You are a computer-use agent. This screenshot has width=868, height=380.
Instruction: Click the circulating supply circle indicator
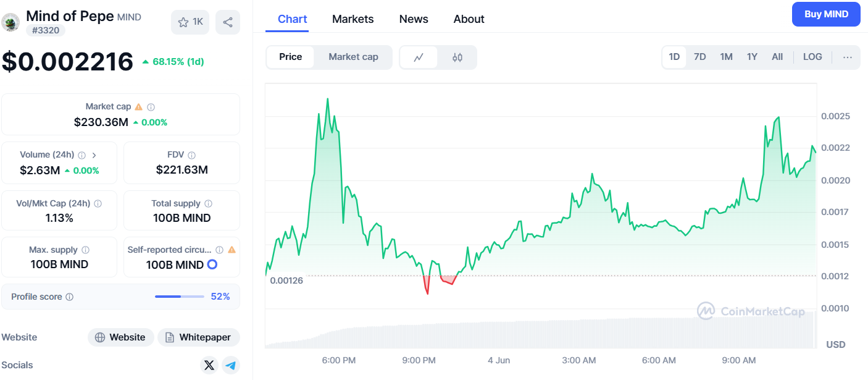point(212,264)
